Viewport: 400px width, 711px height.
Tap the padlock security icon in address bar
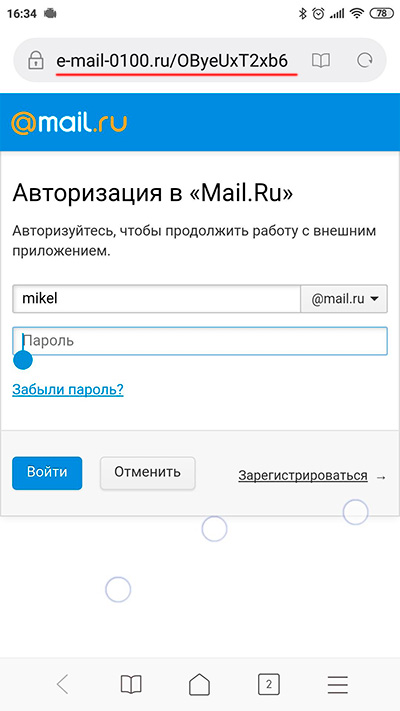click(36, 60)
